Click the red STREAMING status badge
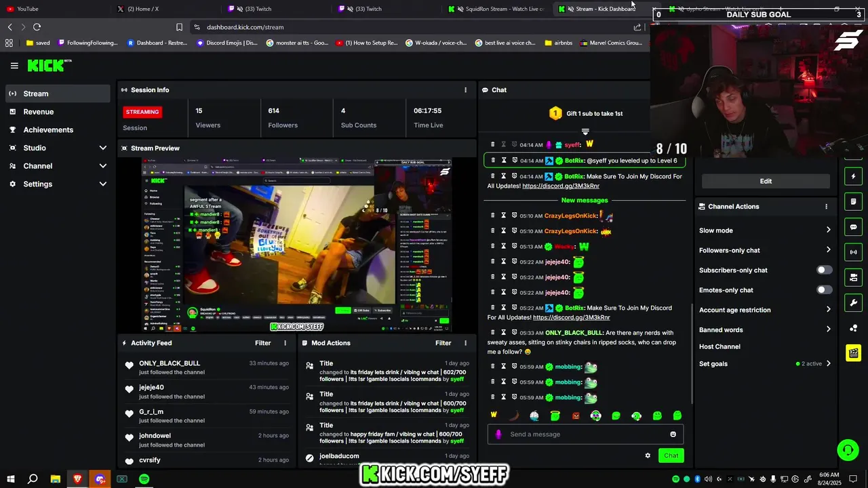 (x=142, y=112)
